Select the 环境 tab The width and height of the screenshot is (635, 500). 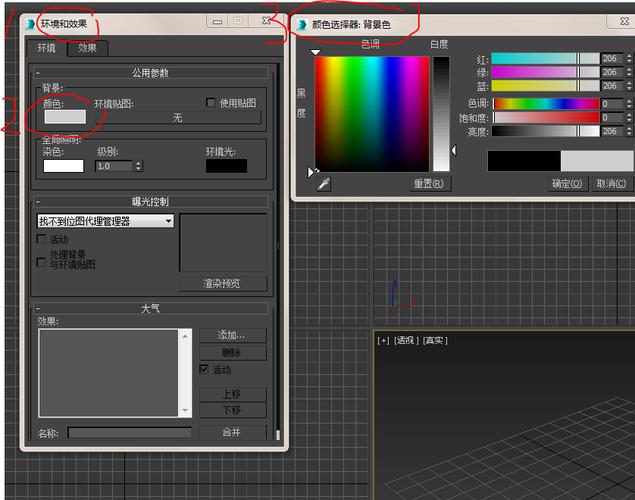pos(46,48)
